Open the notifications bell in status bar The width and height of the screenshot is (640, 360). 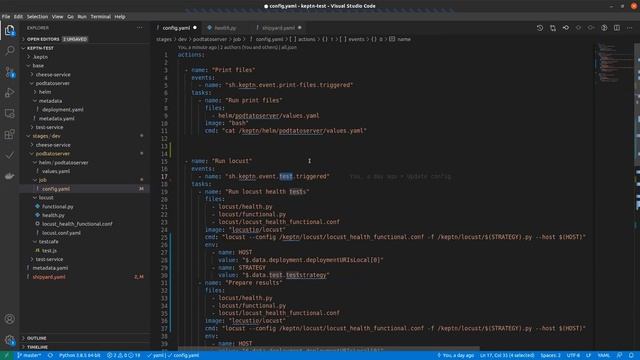tap(631, 356)
